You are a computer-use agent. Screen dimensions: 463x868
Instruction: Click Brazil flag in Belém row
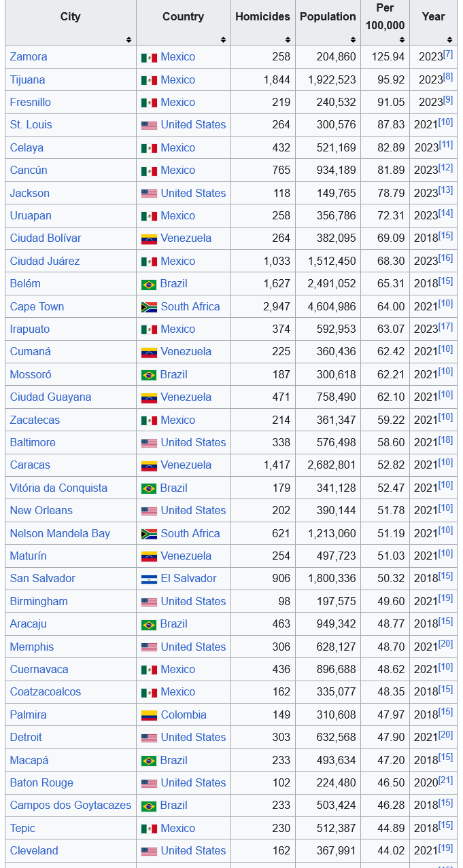coord(149,285)
